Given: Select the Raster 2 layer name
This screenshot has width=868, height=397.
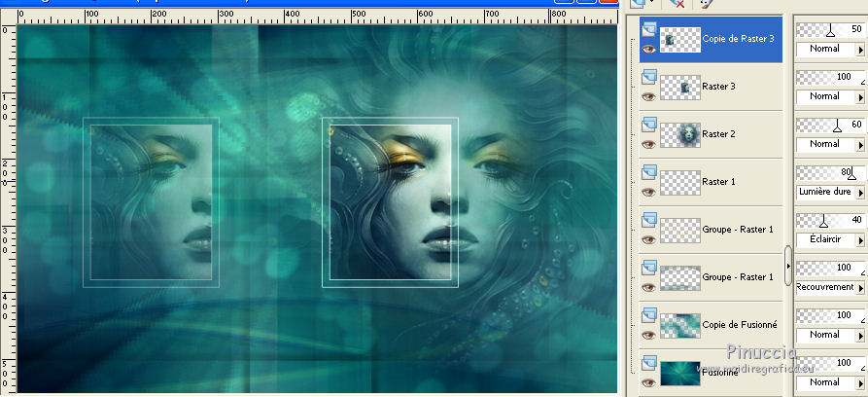Looking at the screenshot, I should coord(718,134).
